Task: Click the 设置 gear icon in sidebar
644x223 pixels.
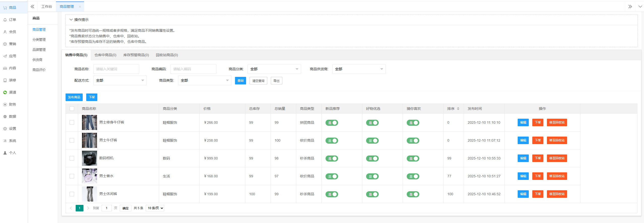Action: click(5, 129)
